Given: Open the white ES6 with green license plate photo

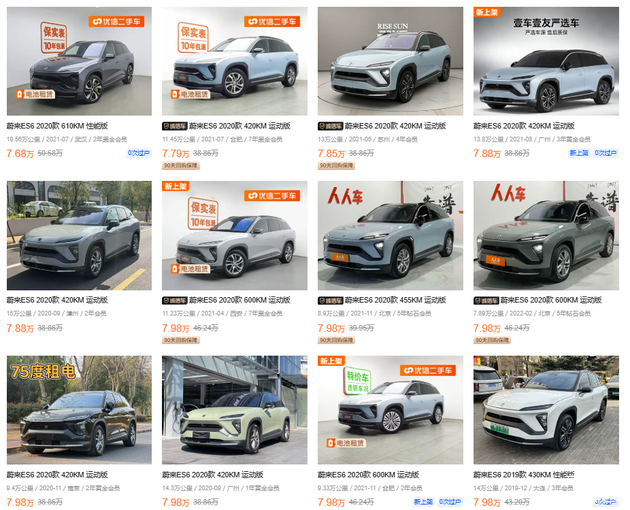Looking at the screenshot, I should coord(546,410).
